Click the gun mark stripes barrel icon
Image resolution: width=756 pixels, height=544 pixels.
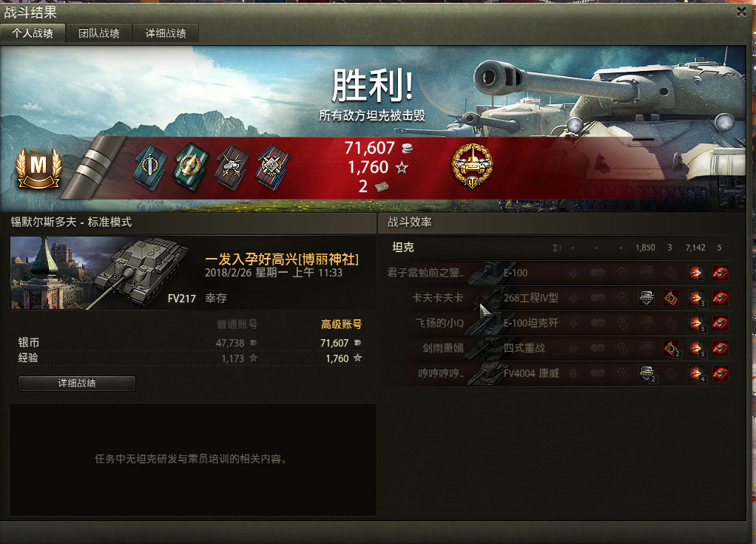coord(93,167)
